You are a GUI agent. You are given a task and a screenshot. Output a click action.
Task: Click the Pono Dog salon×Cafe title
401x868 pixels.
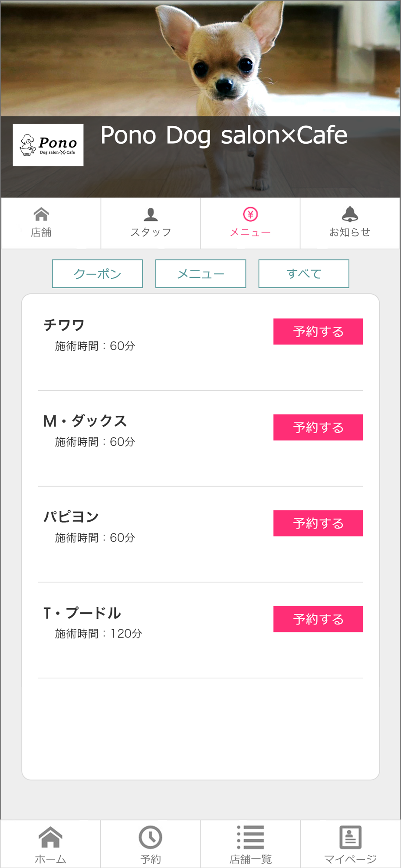(224, 135)
